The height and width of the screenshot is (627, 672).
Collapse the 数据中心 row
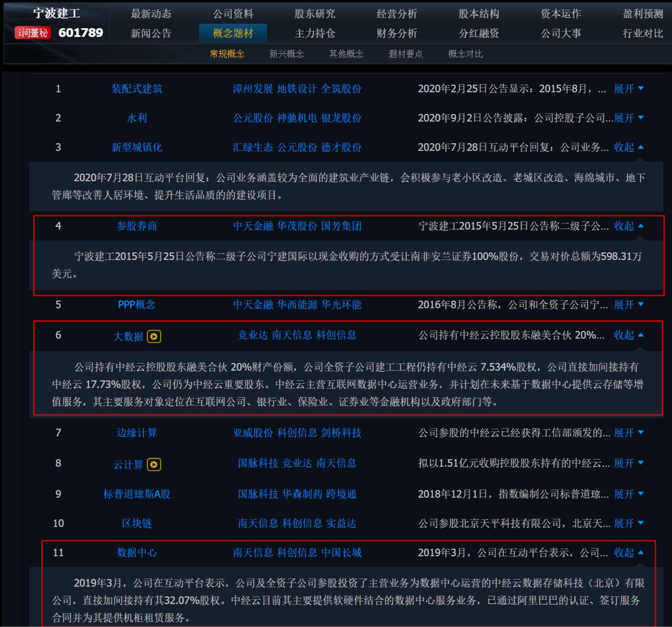click(x=628, y=552)
